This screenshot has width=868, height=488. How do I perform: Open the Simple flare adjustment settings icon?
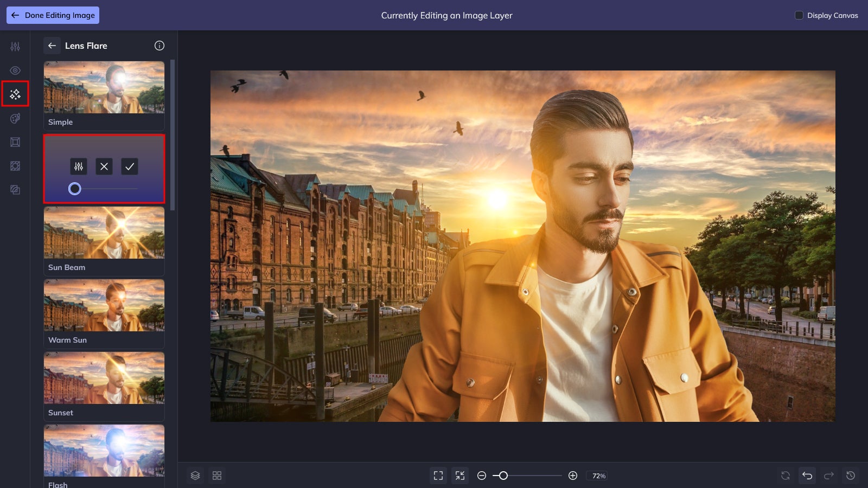(x=79, y=166)
